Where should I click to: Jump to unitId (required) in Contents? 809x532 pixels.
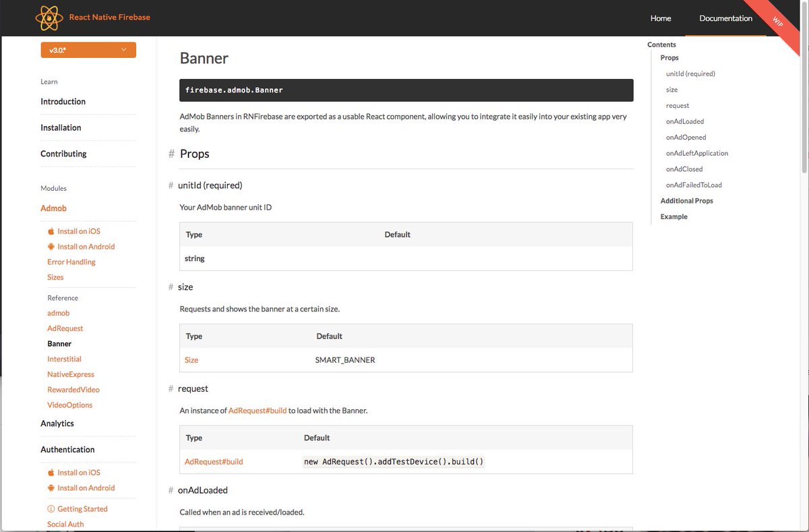click(690, 74)
